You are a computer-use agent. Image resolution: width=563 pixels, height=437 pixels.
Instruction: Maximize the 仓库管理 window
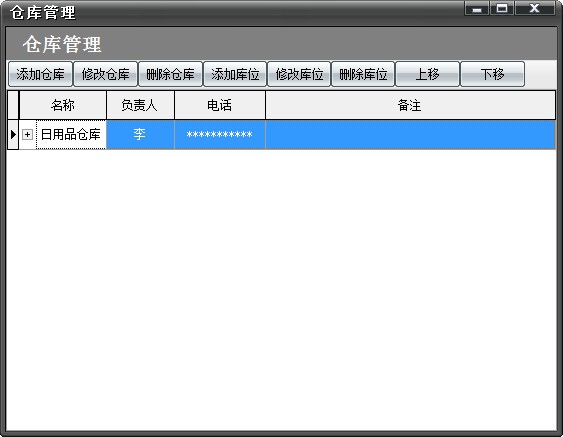(502, 9)
